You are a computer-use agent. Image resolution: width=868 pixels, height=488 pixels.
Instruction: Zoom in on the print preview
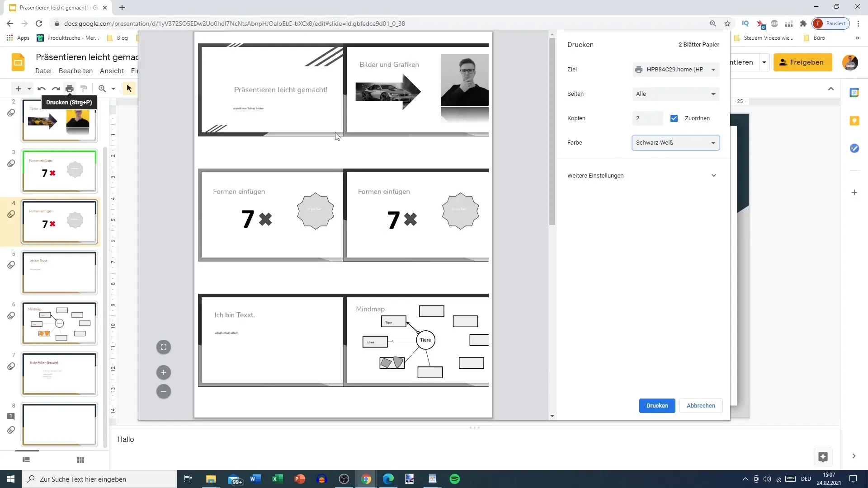[164, 372]
